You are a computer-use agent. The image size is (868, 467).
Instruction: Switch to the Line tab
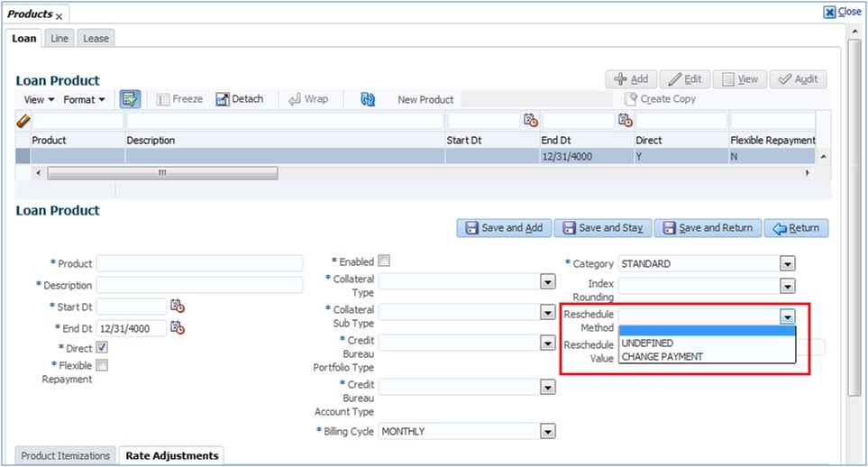point(59,38)
